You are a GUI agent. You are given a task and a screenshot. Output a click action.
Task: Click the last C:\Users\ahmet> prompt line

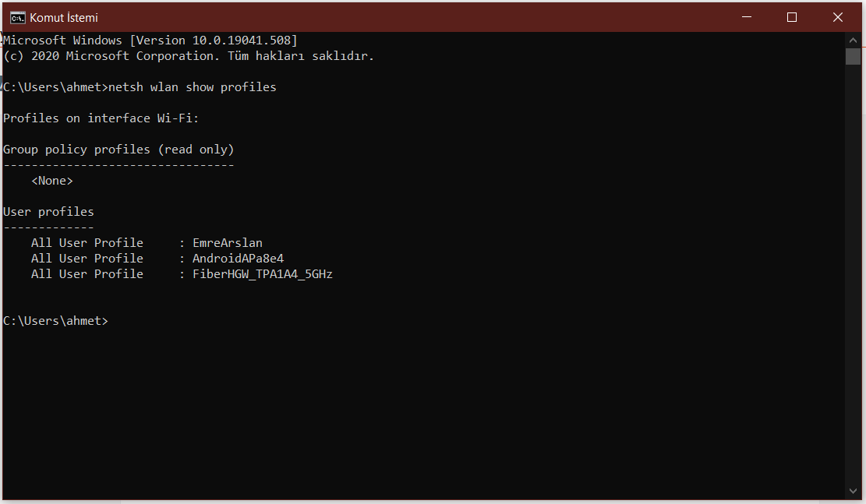pos(55,321)
